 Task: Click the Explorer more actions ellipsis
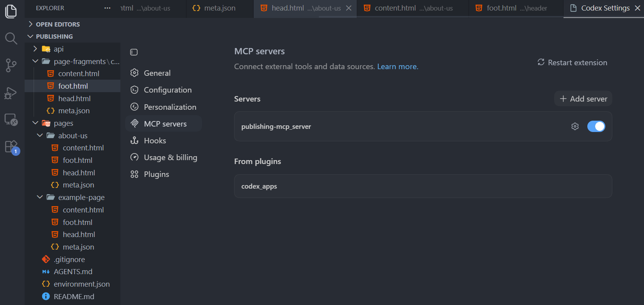(x=107, y=8)
